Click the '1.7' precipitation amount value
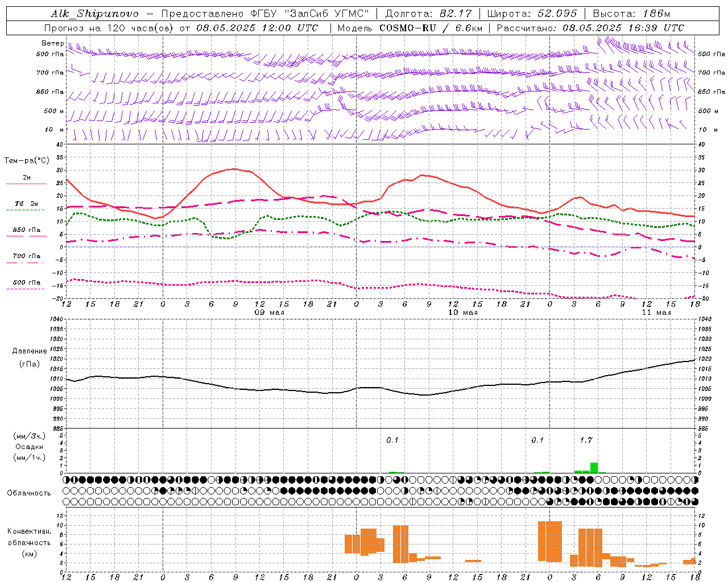The width and height of the screenshot is (728, 582). 586,440
